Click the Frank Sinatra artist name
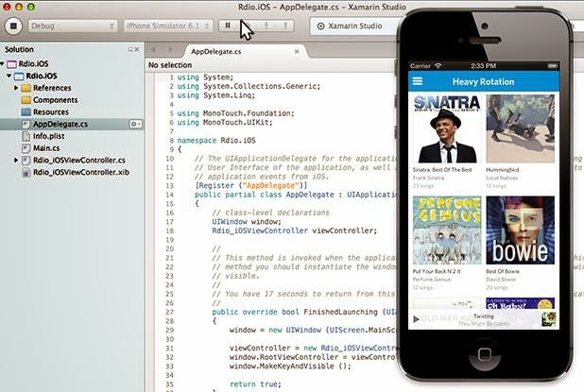Image resolution: width=584 pixels, height=392 pixels. [428, 178]
